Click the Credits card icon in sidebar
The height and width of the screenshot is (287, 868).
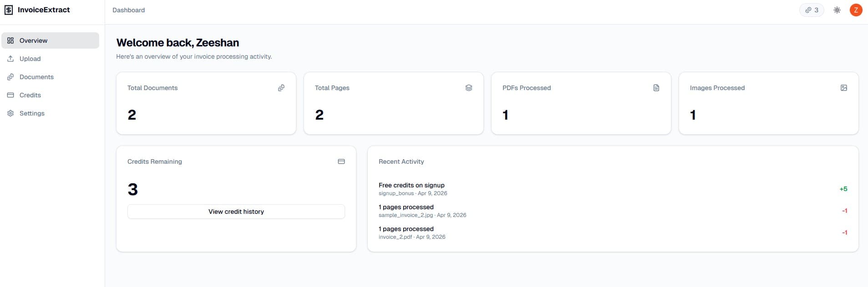10,95
